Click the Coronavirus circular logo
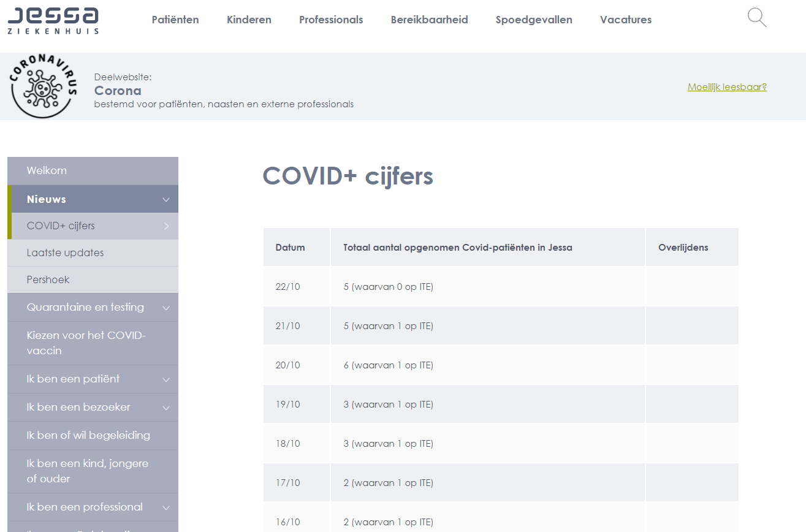Screen dimensions: 806x532 tap(44, 87)
